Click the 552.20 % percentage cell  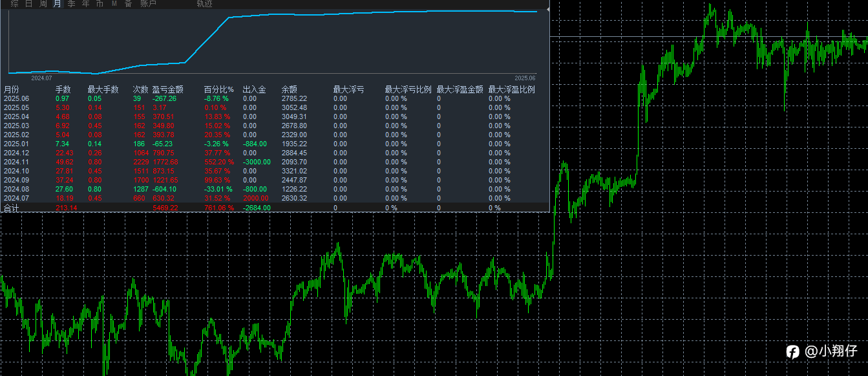pos(219,162)
